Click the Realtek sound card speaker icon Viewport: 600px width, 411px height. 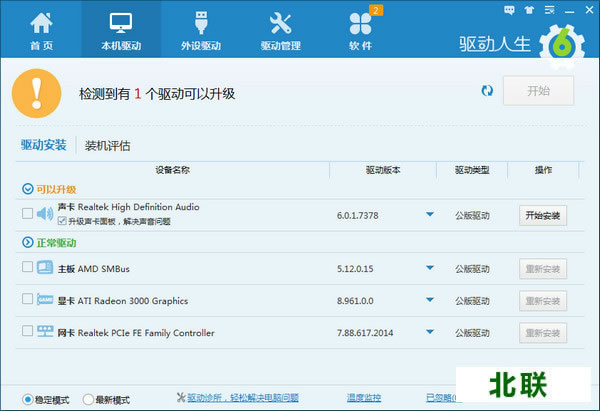[45, 213]
